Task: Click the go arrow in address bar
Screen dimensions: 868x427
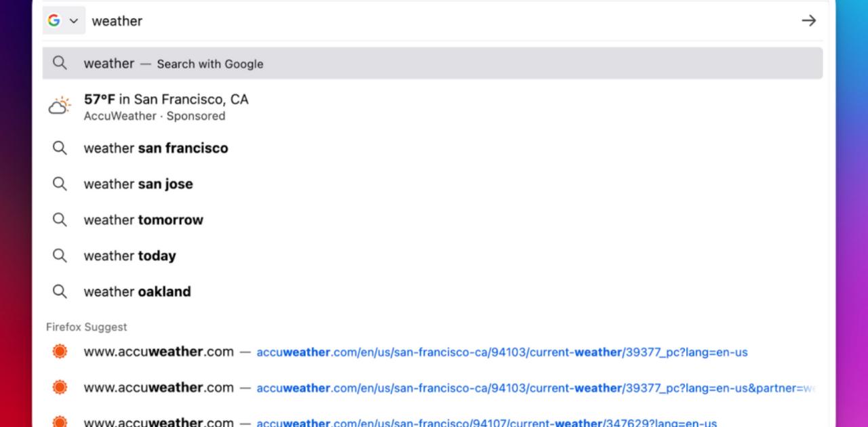Action: pyautogui.click(x=808, y=20)
